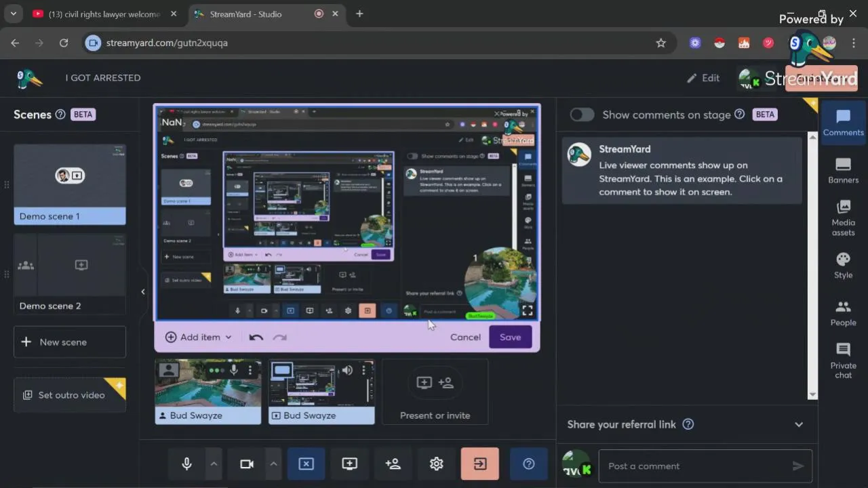This screenshot has height=488, width=868.
Task: Open the Chrome tab search dropdown
Action: tap(13, 14)
